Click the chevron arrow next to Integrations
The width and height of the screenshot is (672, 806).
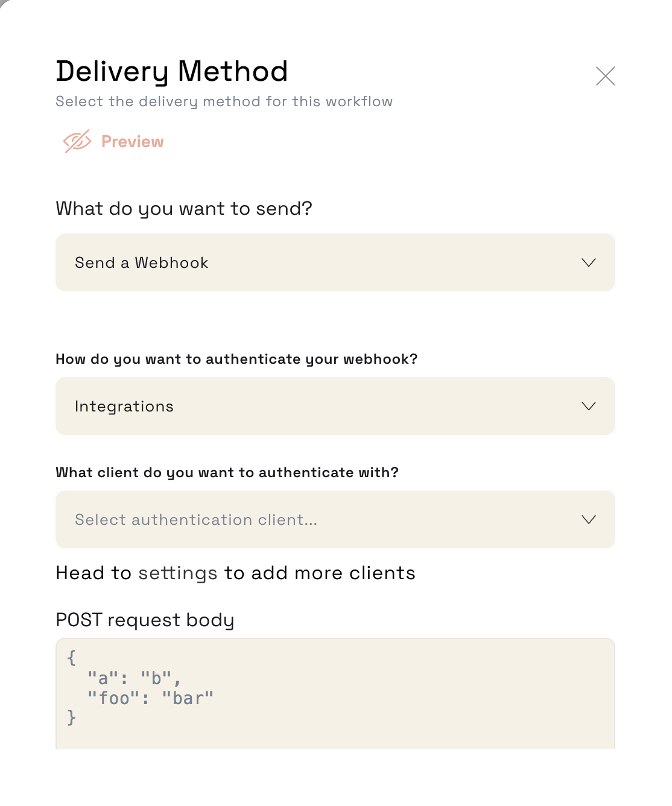point(589,406)
